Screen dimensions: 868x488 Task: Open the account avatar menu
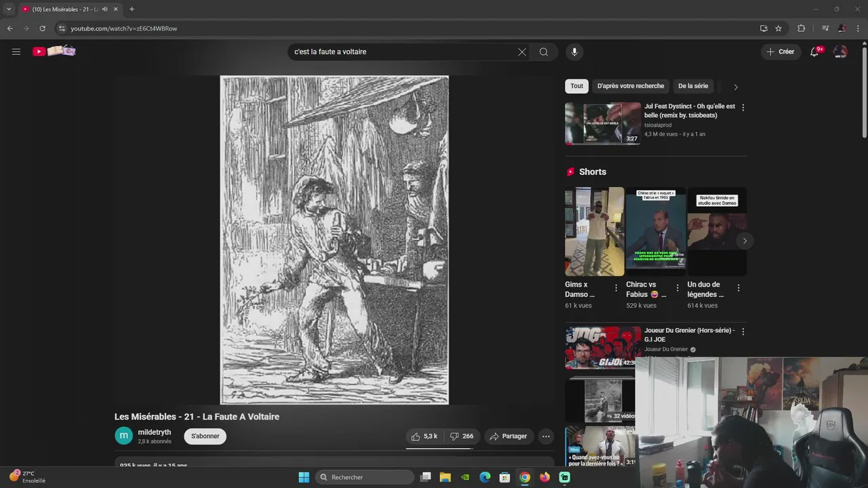point(840,52)
